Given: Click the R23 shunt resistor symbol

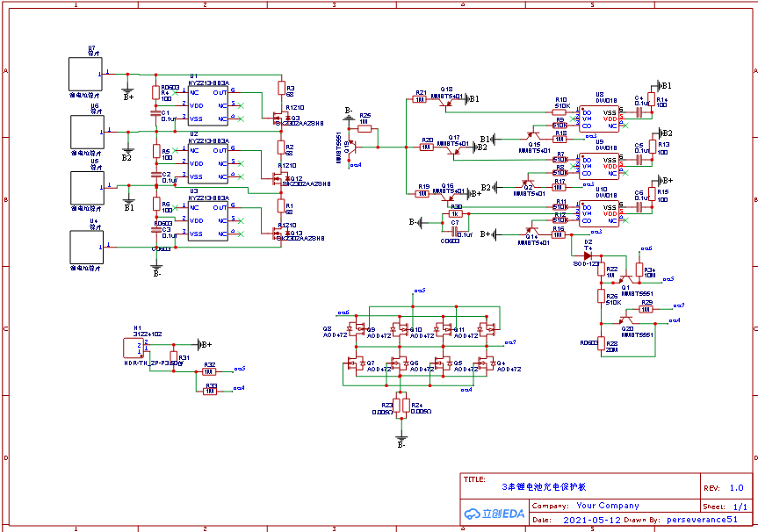Looking at the screenshot, I should (x=396, y=406).
